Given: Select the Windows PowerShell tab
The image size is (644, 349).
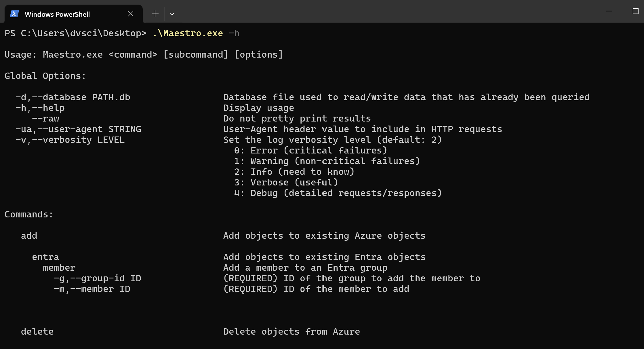Looking at the screenshot, I should pos(74,14).
